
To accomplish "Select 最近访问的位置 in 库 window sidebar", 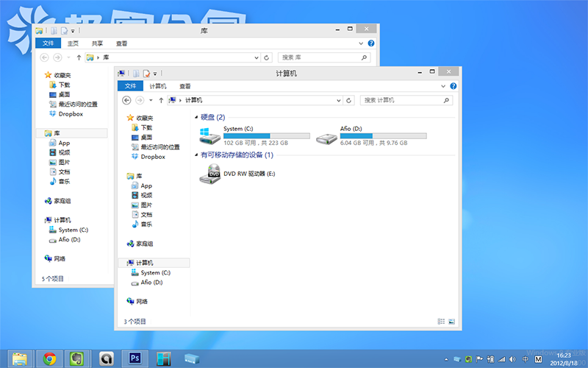I will pyautogui.click(x=73, y=104).
